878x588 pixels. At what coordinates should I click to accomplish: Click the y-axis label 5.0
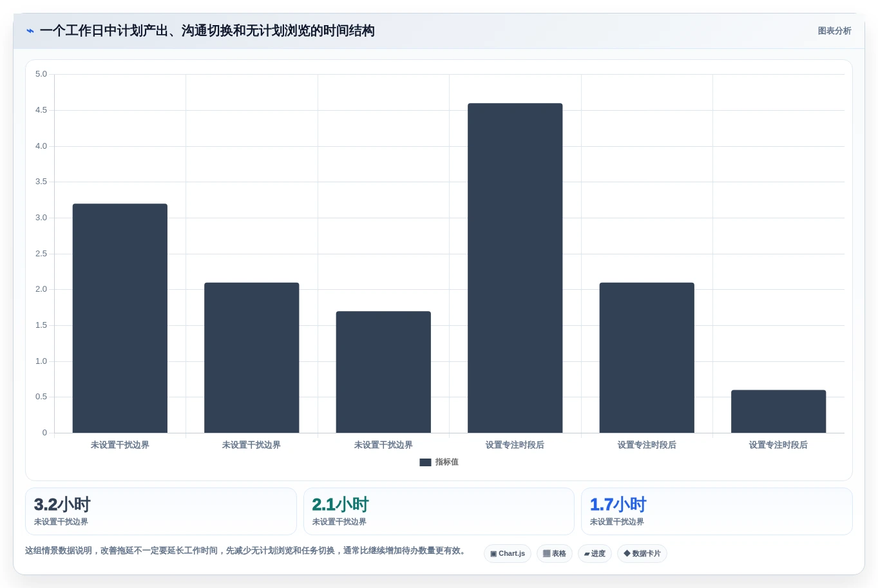[x=41, y=74]
